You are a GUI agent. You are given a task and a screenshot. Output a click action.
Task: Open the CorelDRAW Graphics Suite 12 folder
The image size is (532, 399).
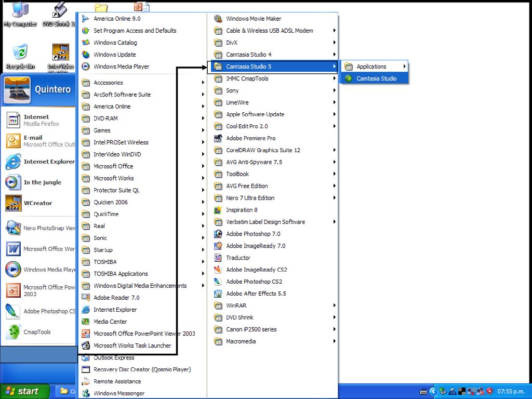pos(274,150)
